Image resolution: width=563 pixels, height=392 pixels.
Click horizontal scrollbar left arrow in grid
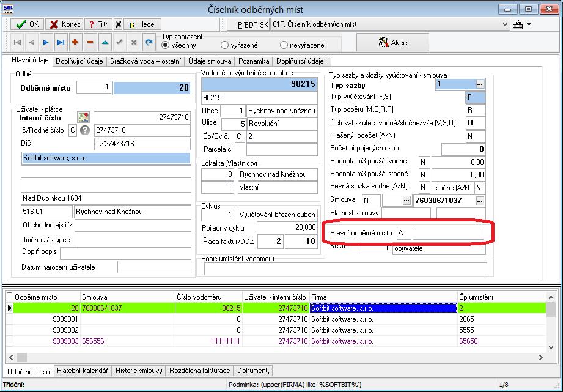coord(11,357)
